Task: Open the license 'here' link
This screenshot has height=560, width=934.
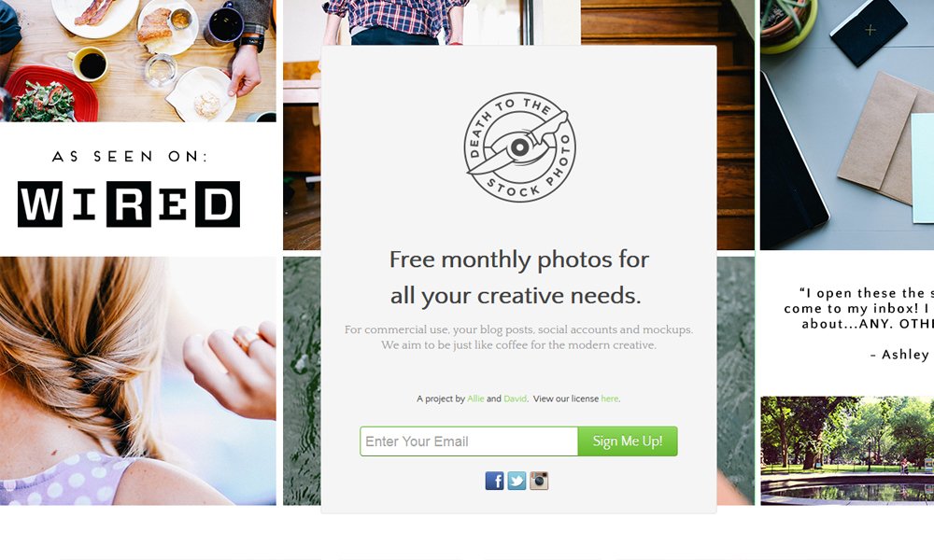Action: (609, 399)
